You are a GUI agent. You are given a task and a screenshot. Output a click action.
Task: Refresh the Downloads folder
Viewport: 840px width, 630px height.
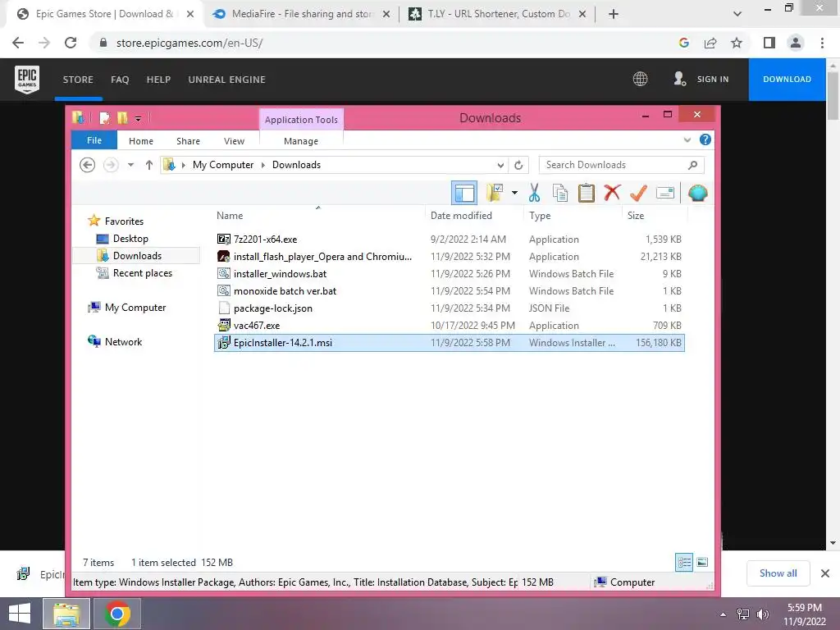coord(518,165)
